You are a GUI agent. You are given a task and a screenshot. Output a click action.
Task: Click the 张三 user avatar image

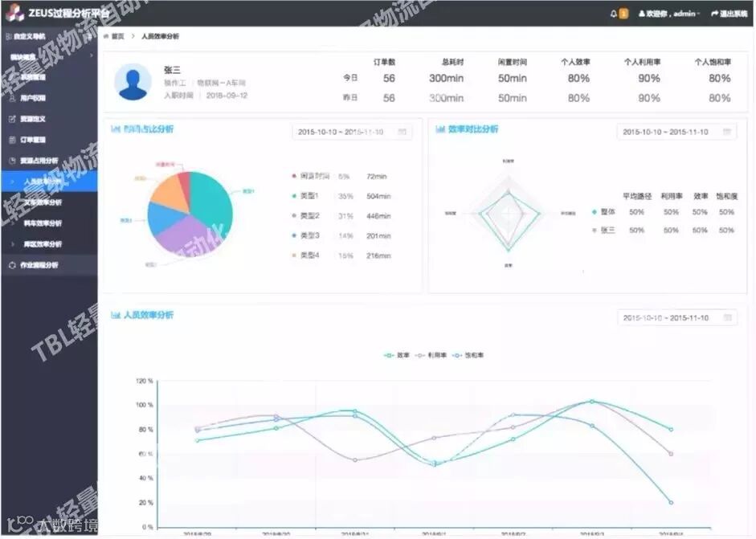click(x=133, y=81)
